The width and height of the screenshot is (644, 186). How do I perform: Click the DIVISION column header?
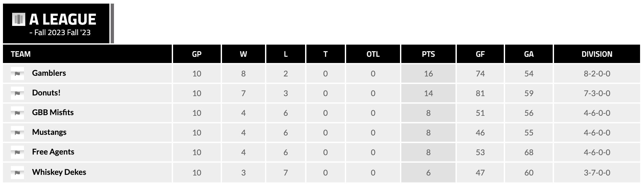(x=597, y=54)
